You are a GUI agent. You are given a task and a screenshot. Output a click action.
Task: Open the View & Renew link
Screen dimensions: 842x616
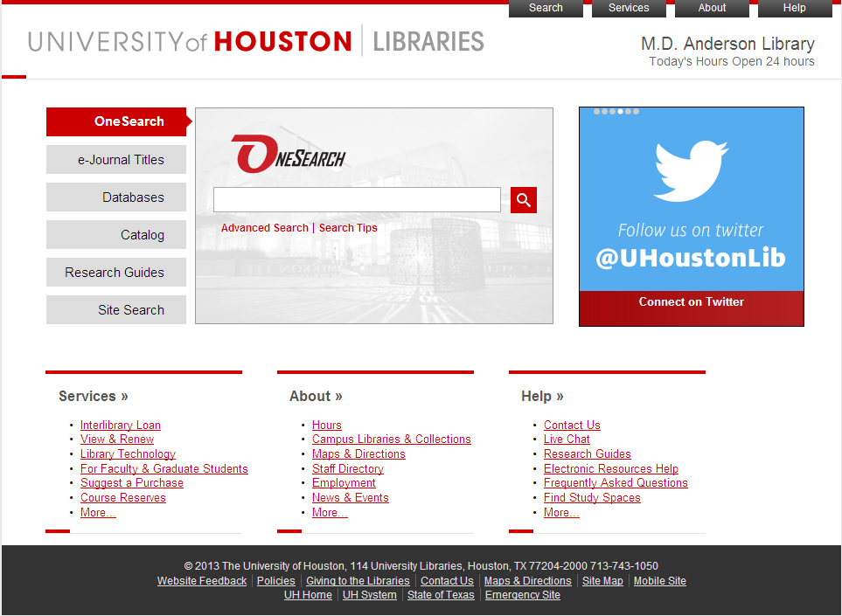[117, 439]
